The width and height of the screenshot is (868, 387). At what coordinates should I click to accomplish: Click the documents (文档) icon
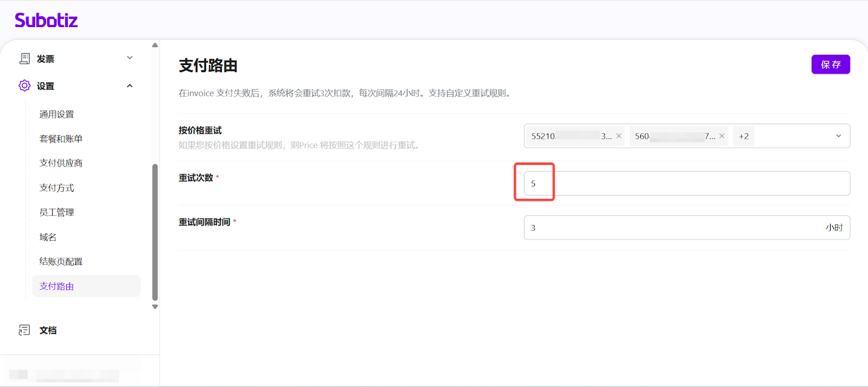click(24, 330)
